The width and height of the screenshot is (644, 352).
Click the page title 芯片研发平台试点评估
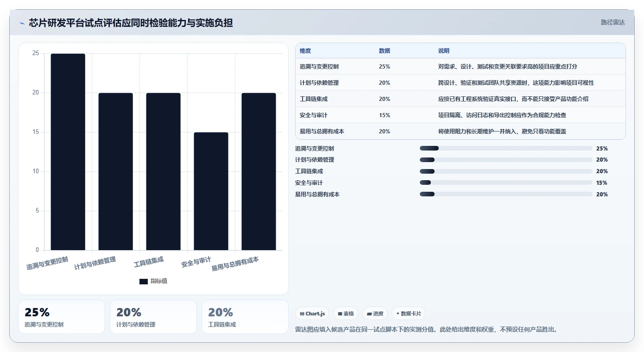[x=131, y=23]
